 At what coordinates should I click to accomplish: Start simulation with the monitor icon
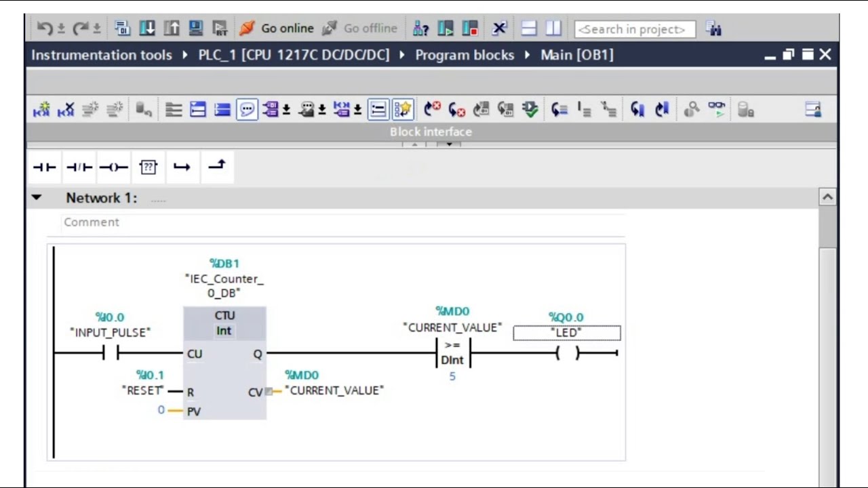[196, 28]
